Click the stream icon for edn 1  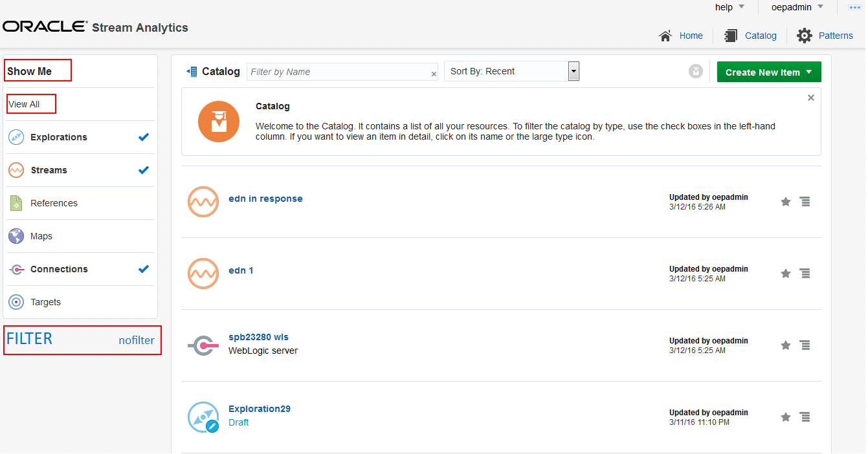203,274
